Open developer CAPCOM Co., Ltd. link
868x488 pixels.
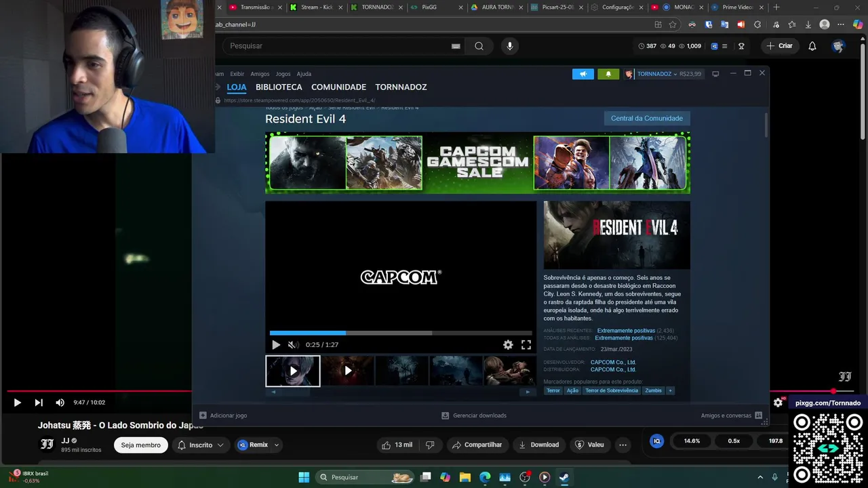tap(613, 363)
